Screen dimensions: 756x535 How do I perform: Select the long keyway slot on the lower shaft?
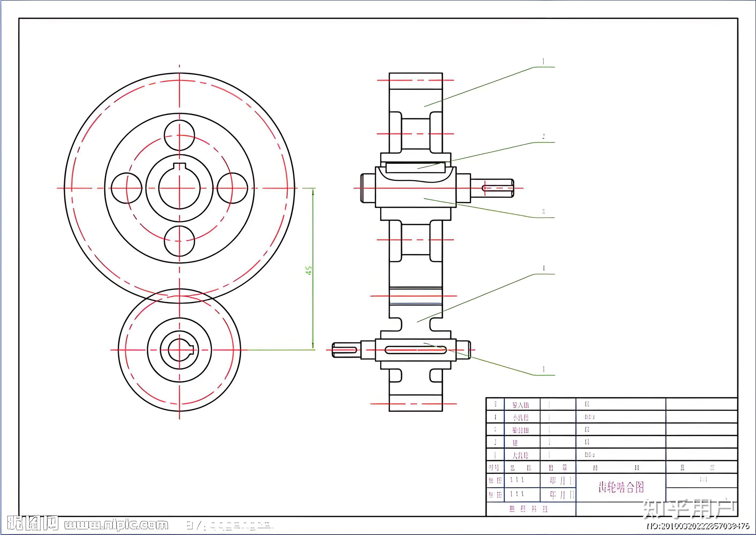coord(415,350)
